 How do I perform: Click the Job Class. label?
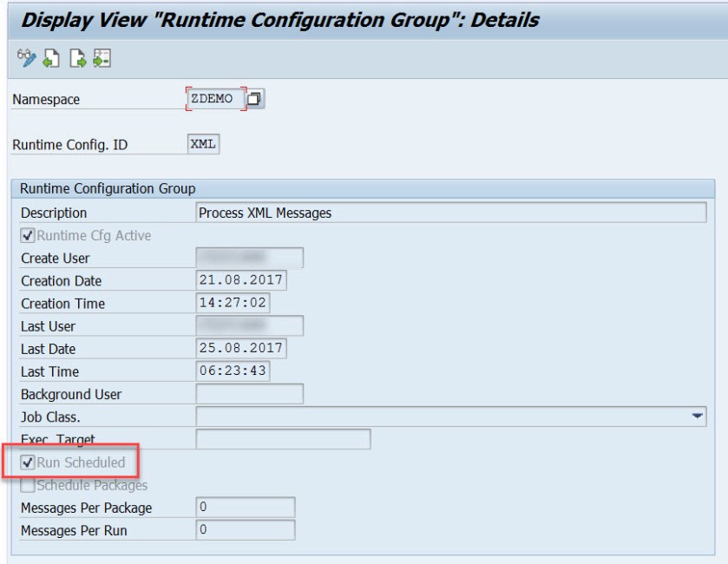[50, 417]
